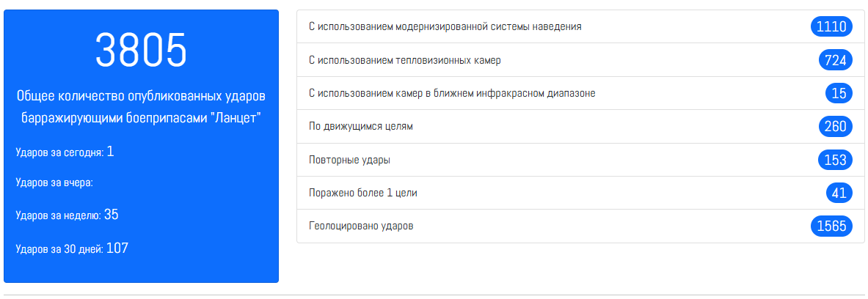Click the 260 count badge

click(x=835, y=127)
